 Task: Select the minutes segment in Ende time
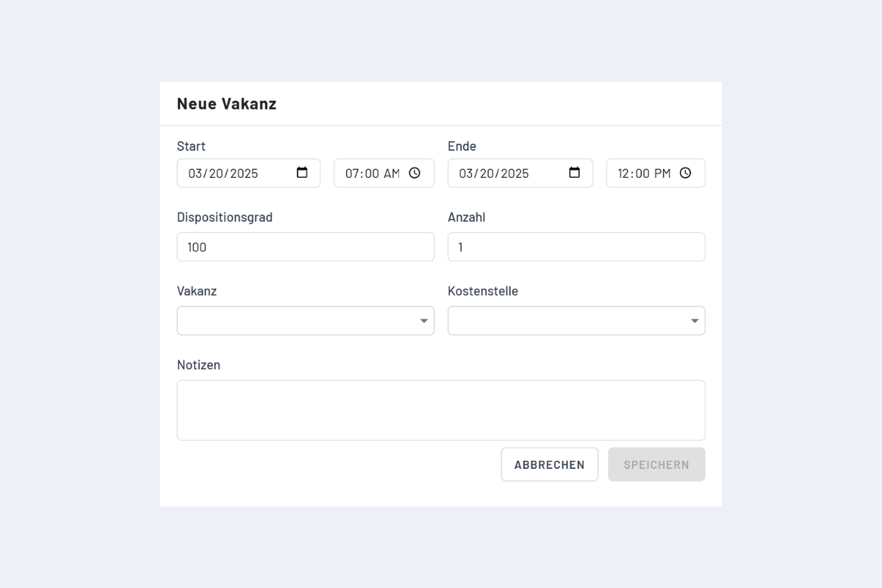pos(642,173)
